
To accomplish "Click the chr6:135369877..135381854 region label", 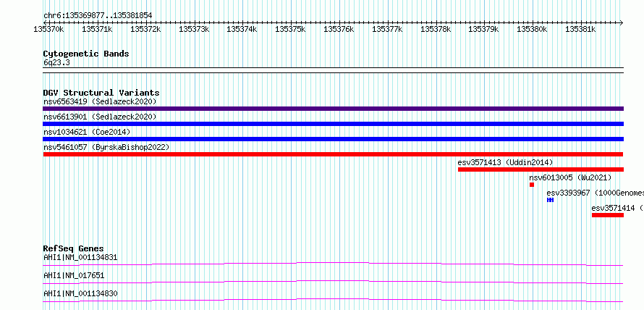I will (x=98, y=16).
